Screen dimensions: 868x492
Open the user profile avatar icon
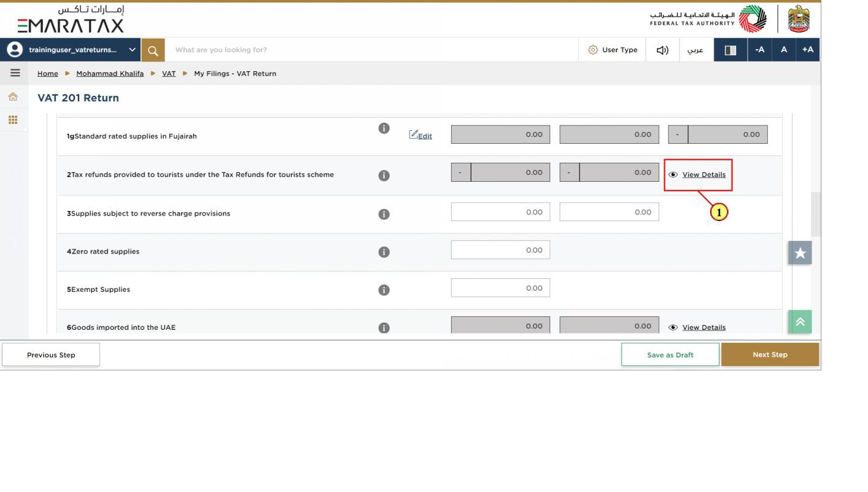tap(14, 50)
